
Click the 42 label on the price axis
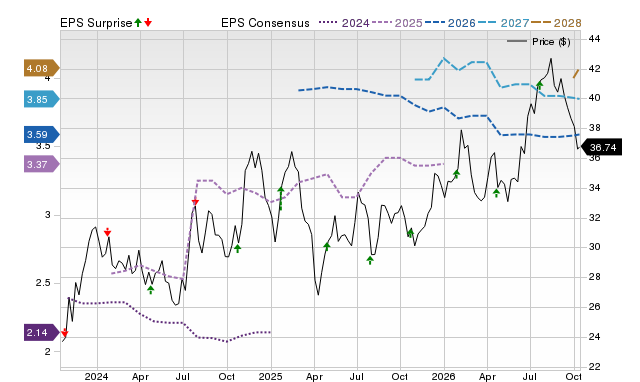(594, 69)
